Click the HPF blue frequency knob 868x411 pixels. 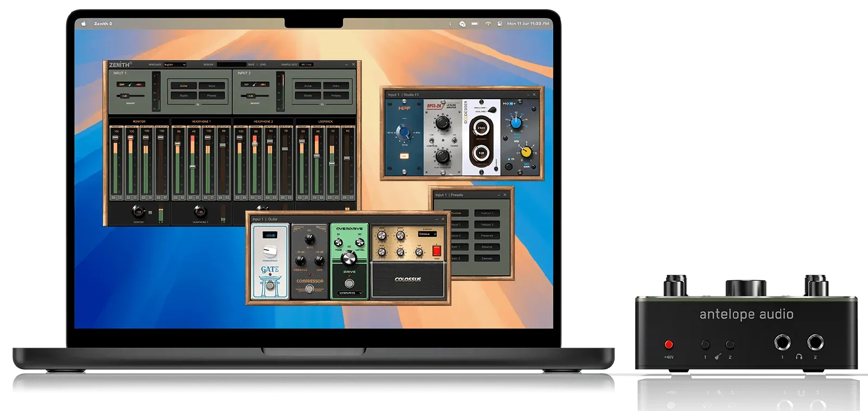(403, 132)
